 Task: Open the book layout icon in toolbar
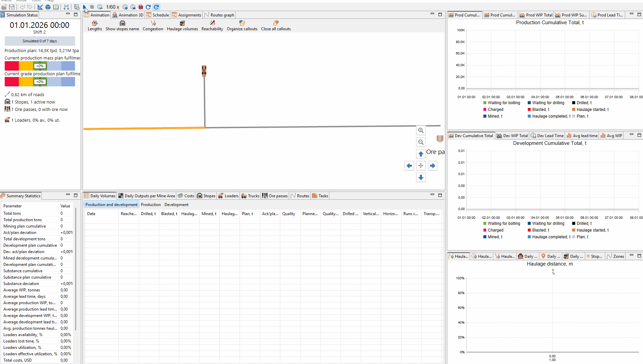[56, 7]
